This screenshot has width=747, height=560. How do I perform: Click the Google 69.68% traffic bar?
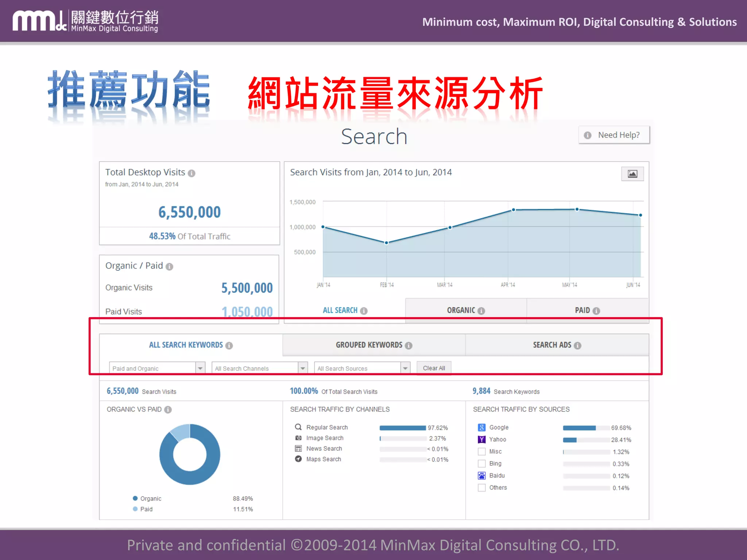pyautogui.click(x=586, y=428)
